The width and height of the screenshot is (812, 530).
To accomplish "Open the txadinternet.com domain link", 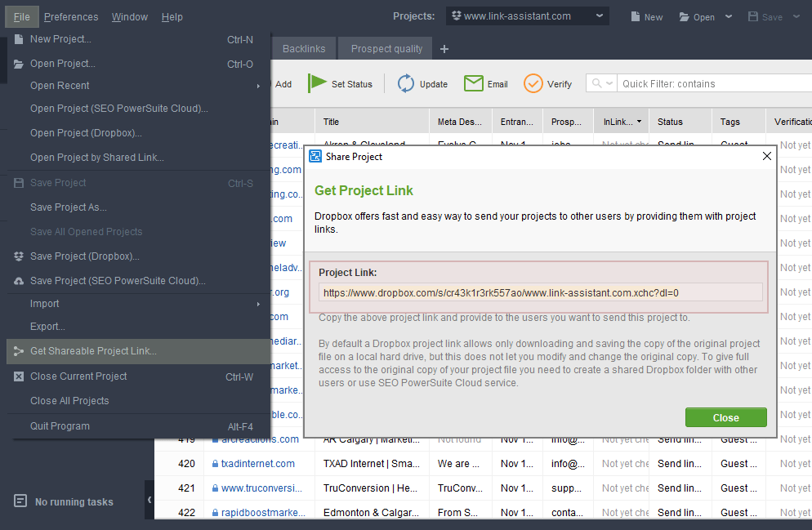I will pyautogui.click(x=258, y=464).
